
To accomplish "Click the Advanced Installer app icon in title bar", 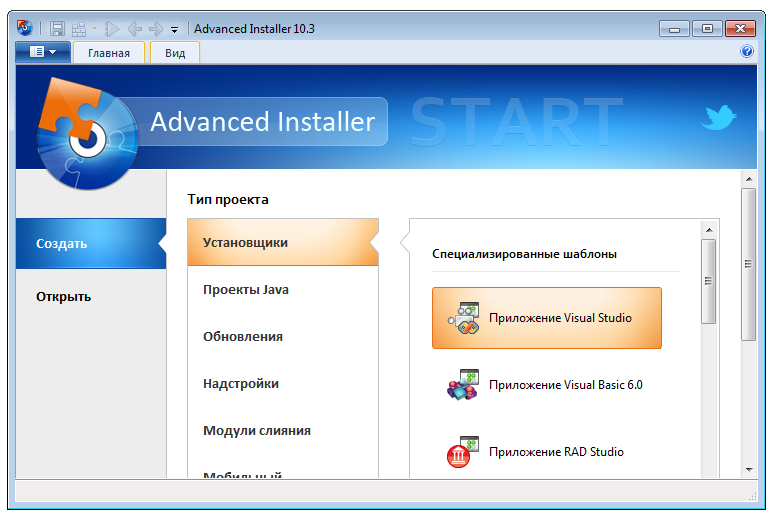I will (24, 28).
